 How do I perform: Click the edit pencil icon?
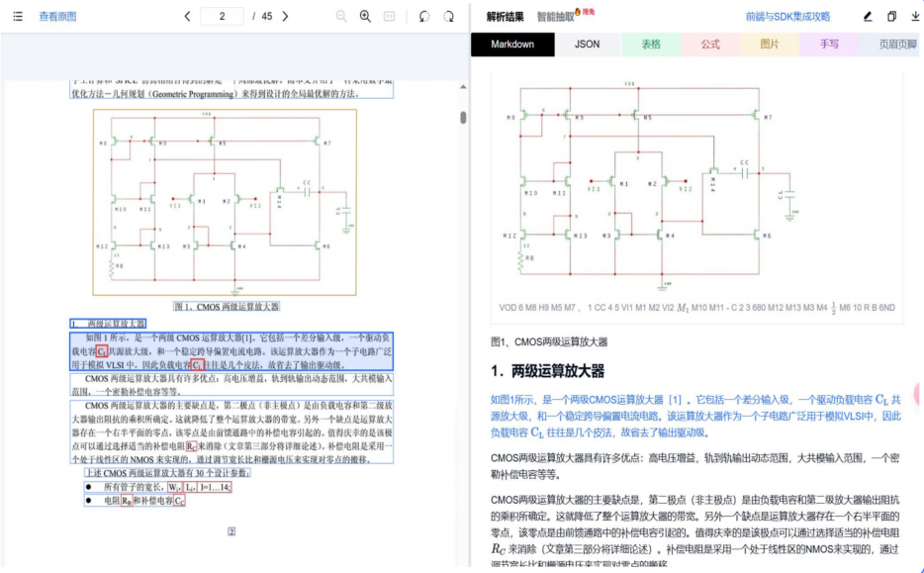point(868,17)
